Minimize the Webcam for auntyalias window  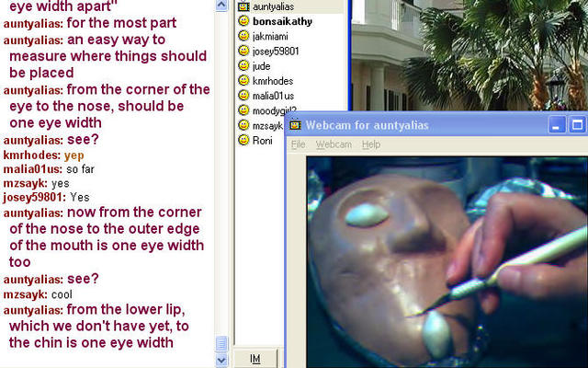pos(557,125)
